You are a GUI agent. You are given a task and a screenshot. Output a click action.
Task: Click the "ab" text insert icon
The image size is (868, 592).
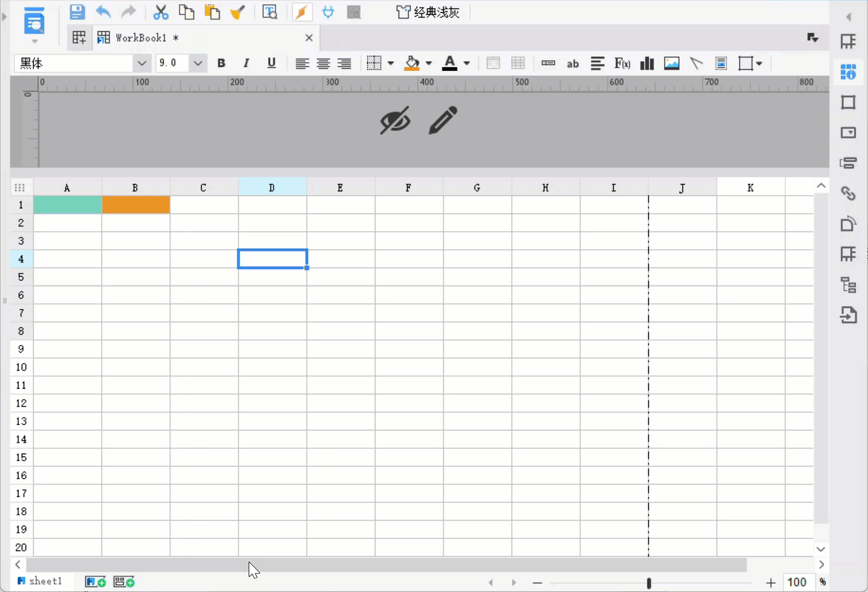click(573, 63)
